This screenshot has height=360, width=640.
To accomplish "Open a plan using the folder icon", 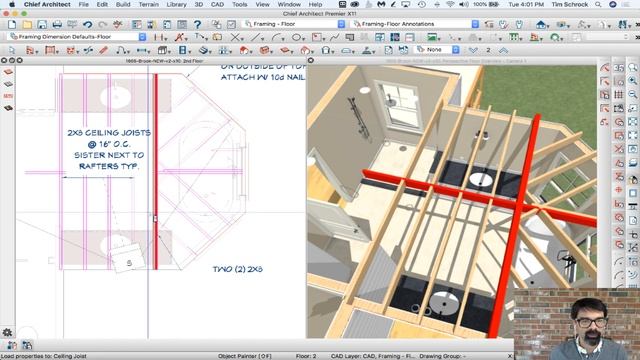I will [27, 24].
